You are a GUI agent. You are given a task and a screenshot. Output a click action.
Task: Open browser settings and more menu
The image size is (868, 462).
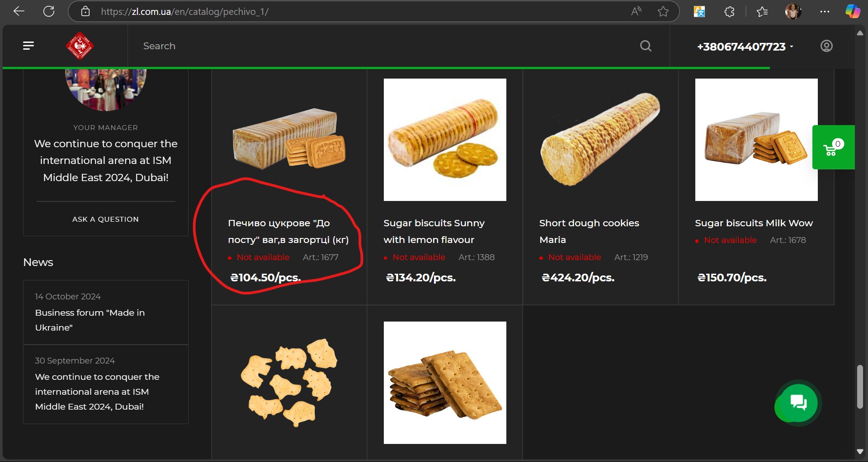[x=825, y=11]
